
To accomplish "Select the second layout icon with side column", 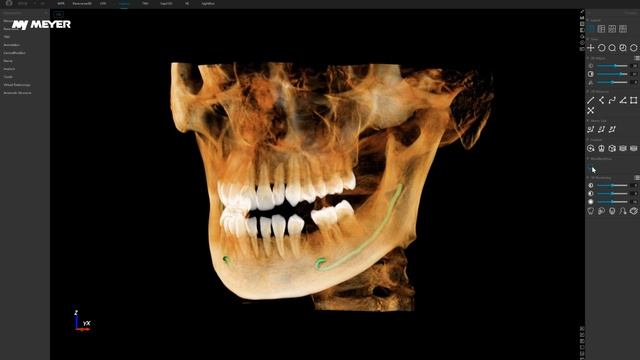I will tap(601, 29).
